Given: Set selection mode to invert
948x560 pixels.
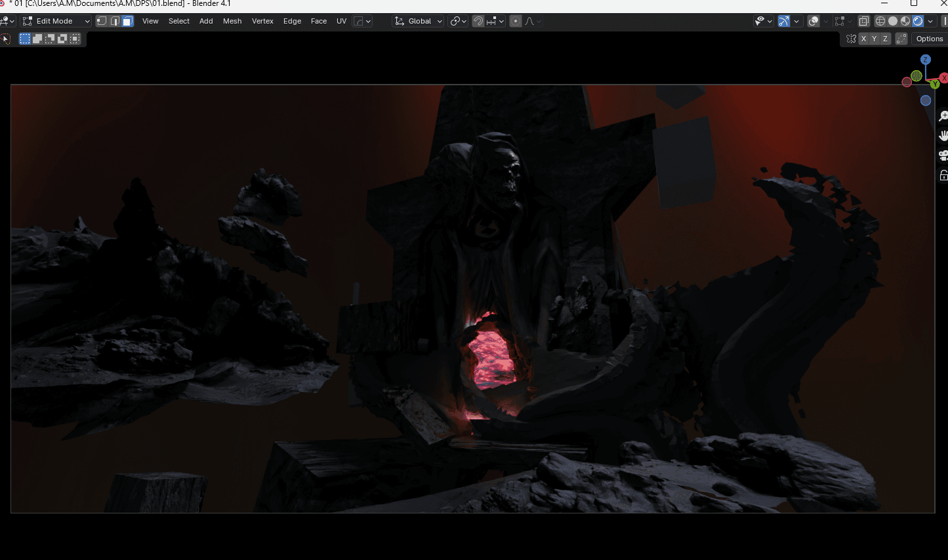Looking at the screenshot, I should point(62,39).
